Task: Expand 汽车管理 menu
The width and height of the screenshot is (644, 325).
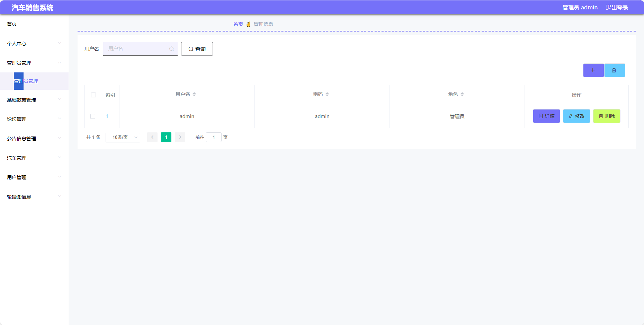Action: [34, 158]
